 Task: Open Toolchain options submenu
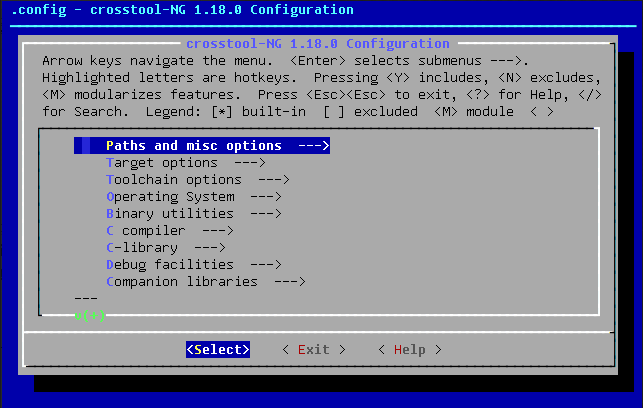coord(198,180)
